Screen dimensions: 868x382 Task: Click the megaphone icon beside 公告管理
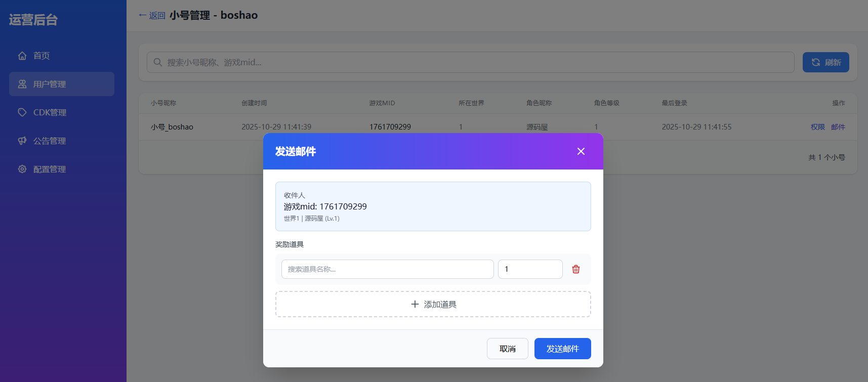[x=22, y=141]
